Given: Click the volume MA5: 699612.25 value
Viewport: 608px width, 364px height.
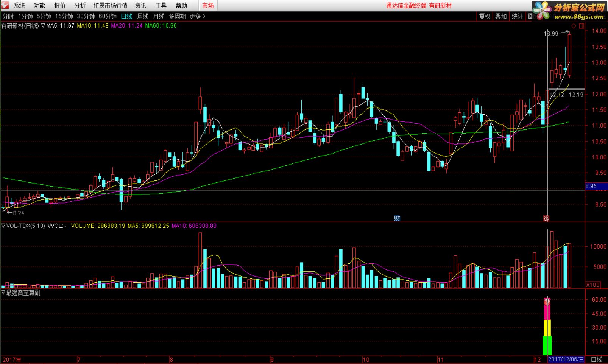Looking at the screenshot, I should coord(148,226).
